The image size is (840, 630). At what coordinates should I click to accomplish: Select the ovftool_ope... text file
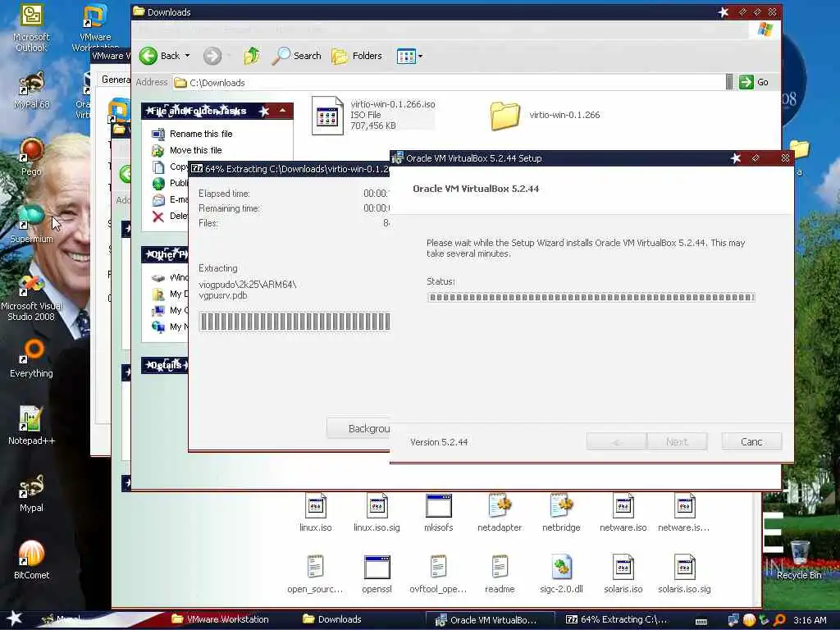438,574
